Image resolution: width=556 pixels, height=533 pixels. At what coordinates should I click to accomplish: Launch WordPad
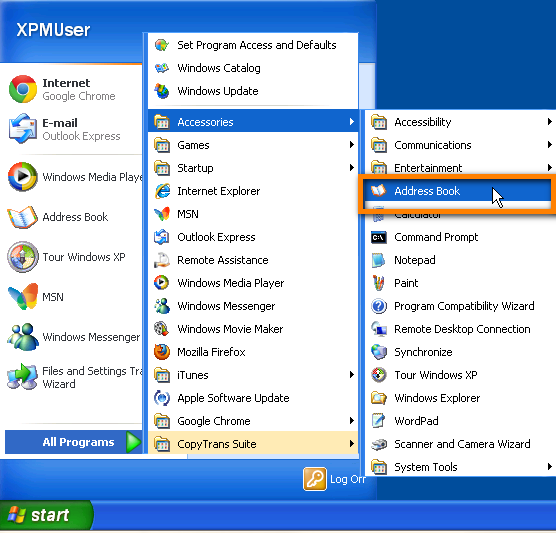(460, 421)
